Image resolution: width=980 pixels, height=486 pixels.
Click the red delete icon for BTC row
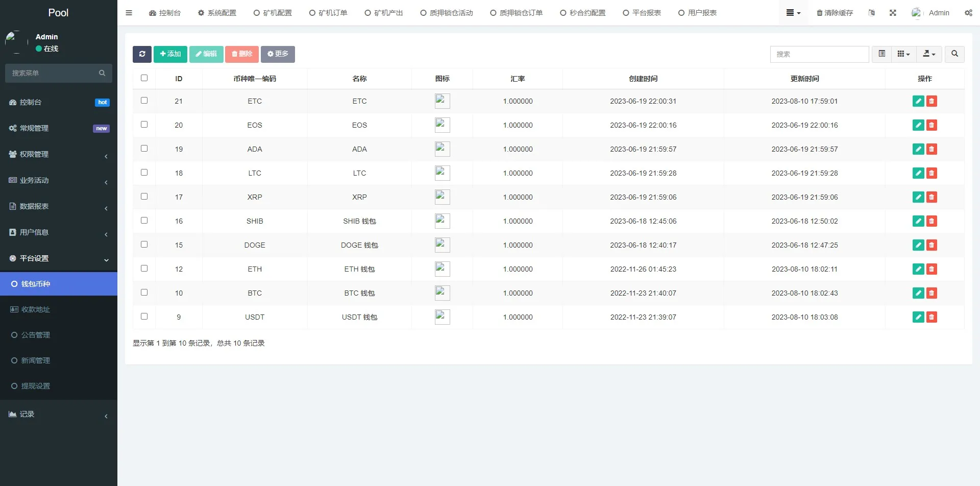932,293
